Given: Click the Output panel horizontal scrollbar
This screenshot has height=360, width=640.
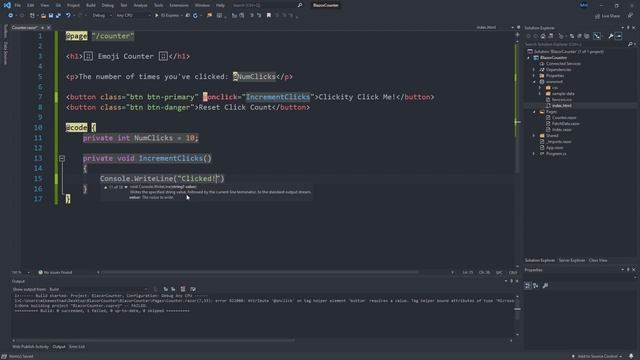Looking at the screenshot, I should click(x=154, y=340).
